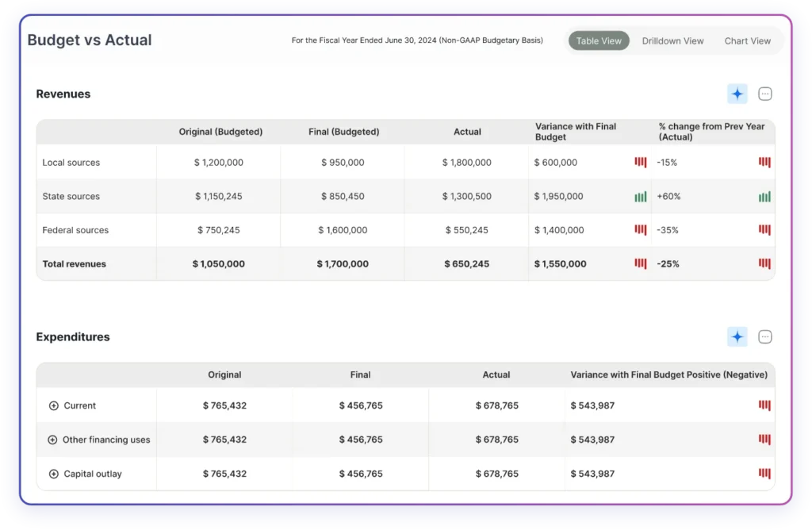Click the green bar icon beside +60% change
The height and width of the screenshot is (530, 812).
pos(764,197)
